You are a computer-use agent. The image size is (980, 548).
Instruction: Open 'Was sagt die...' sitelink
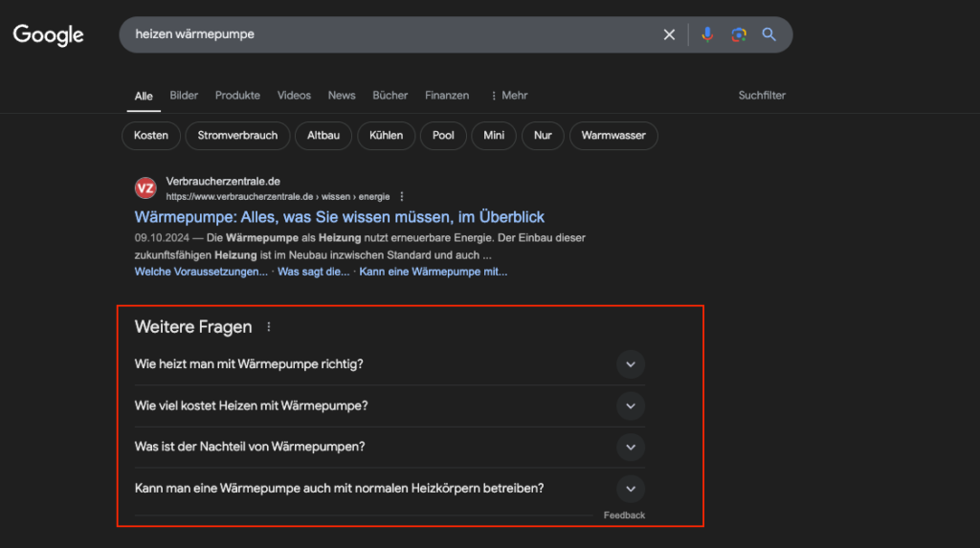pos(313,272)
